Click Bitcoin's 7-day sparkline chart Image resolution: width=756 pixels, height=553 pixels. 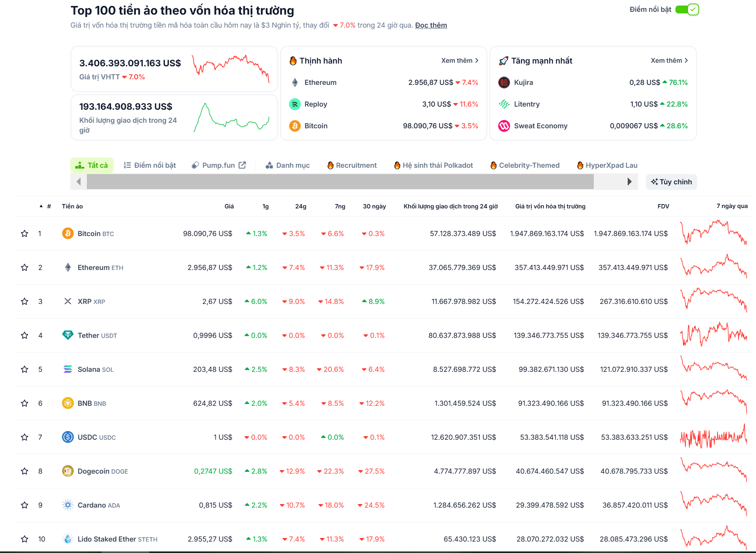[x=713, y=232]
